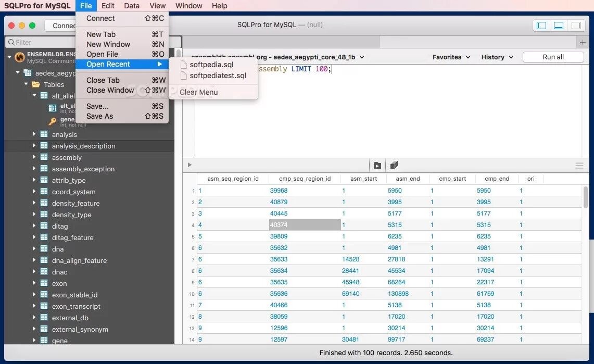Click the cmp_seq_region_id column header
This screenshot has height=364, width=594.
[x=305, y=179]
